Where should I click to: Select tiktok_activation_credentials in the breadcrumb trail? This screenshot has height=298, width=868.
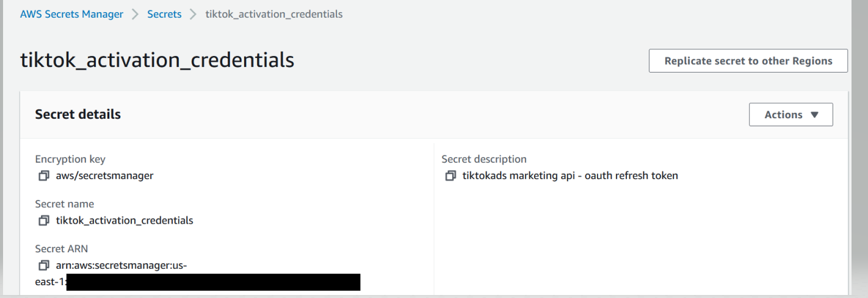point(274,14)
